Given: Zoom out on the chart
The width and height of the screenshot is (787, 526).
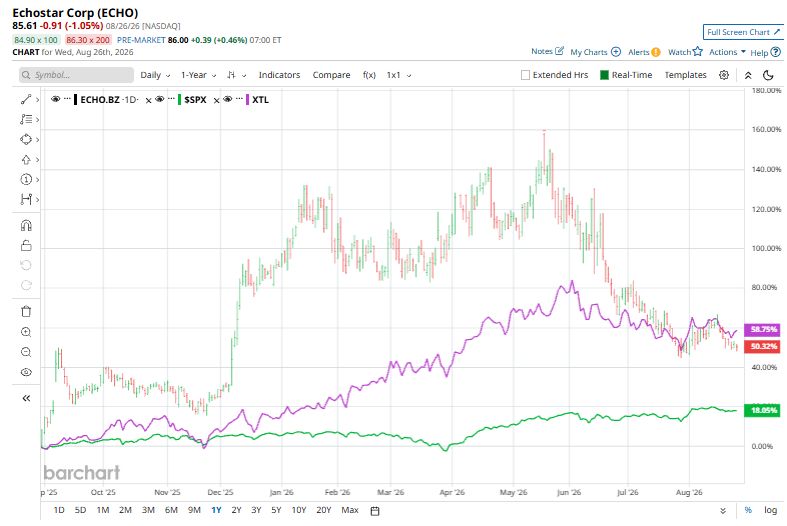Looking at the screenshot, I should (26, 352).
